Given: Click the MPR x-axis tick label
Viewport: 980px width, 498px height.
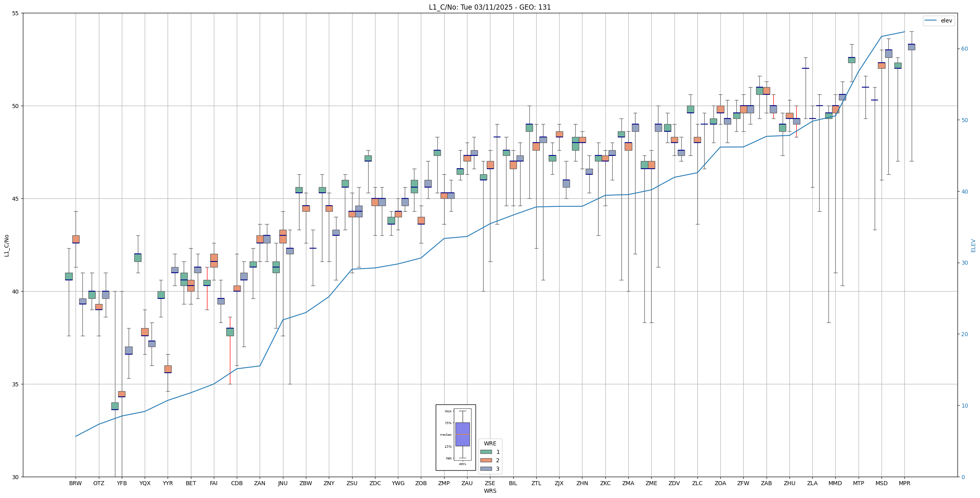Looking at the screenshot, I should coord(904,483).
